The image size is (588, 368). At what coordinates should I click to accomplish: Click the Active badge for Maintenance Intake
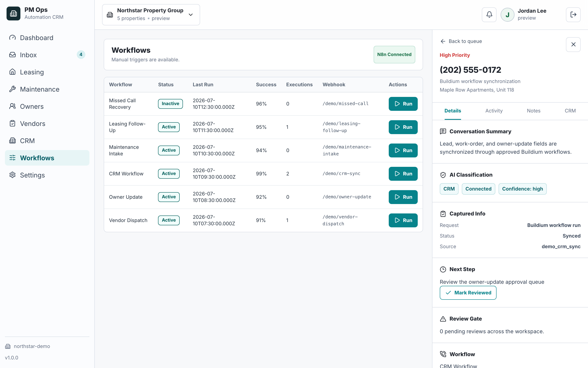[169, 150]
